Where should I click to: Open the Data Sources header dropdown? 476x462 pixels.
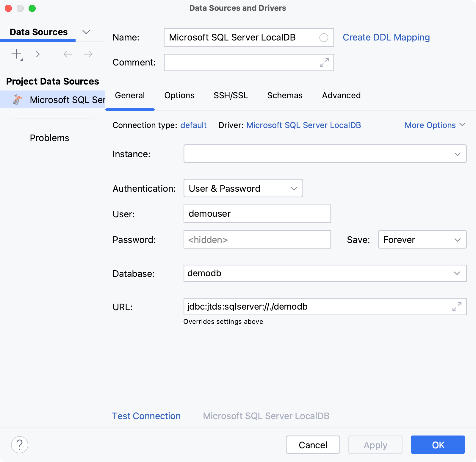click(86, 32)
